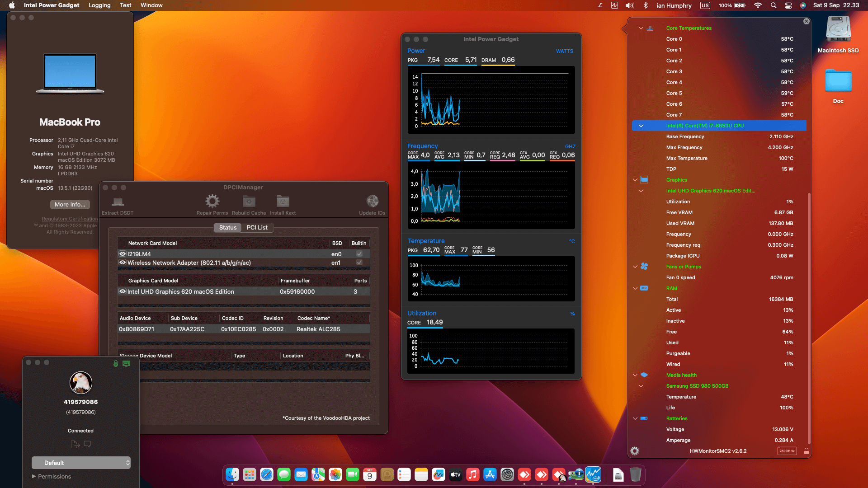This screenshot has width=868, height=488.
Task: Toggle the Builtin checkbox for en0
Action: [359, 254]
